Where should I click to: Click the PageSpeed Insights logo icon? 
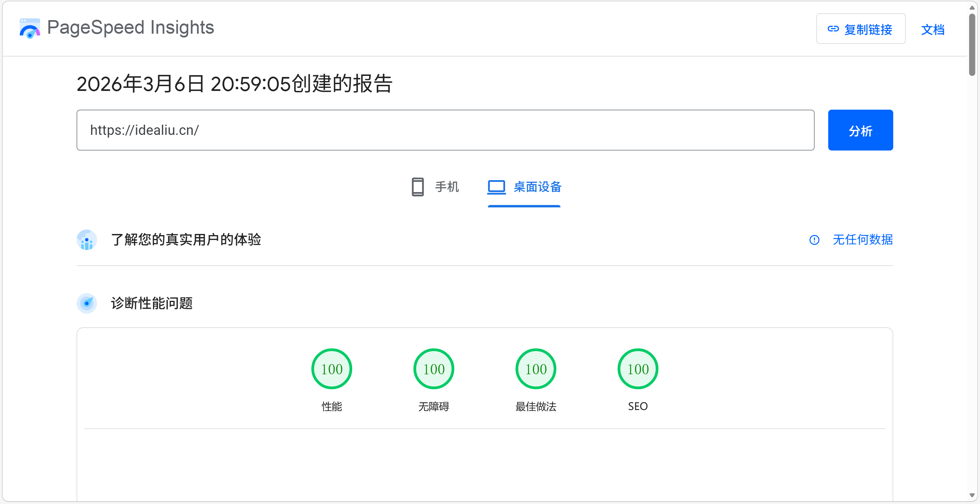[x=29, y=27]
